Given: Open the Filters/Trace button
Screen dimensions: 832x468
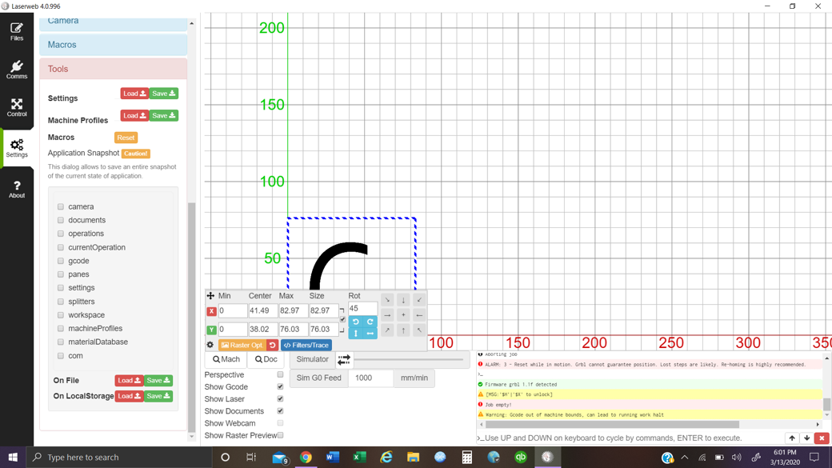Looking at the screenshot, I should coord(306,345).
